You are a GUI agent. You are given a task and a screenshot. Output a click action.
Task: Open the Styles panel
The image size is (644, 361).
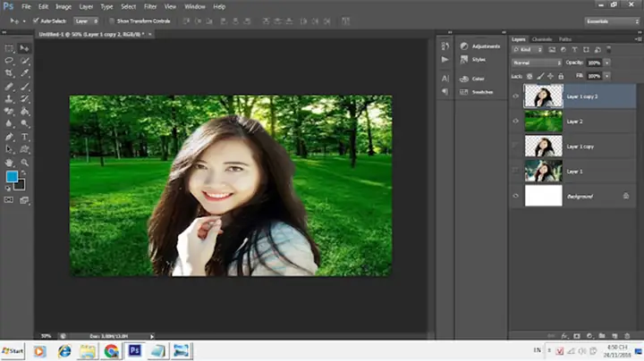pos(473,60)
